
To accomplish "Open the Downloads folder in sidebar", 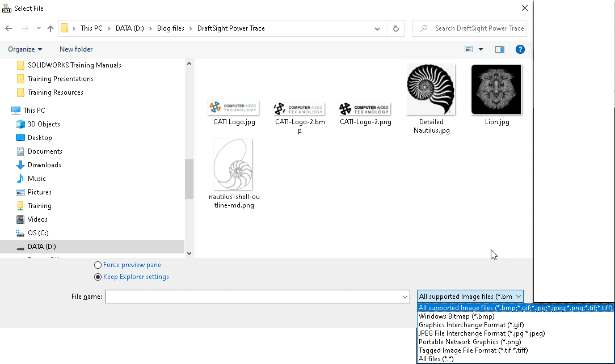I will 44,165.
